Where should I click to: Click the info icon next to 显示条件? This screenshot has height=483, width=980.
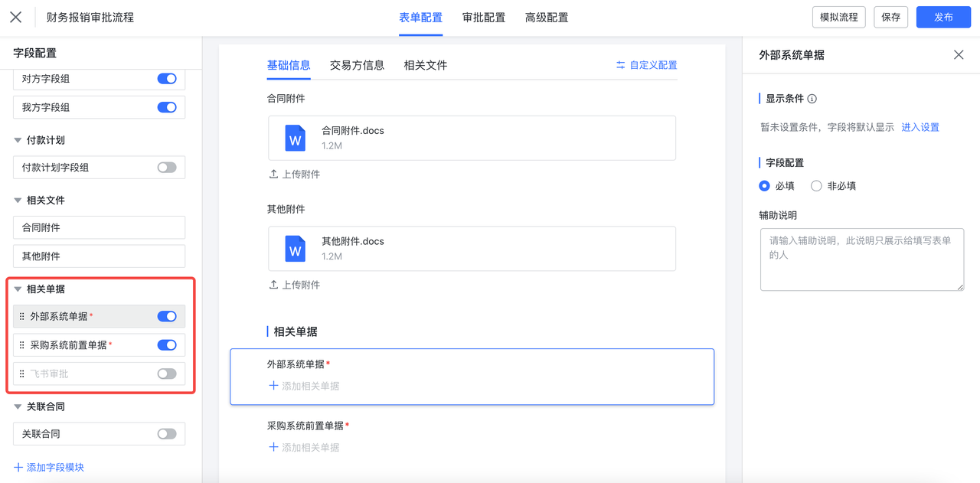(812, 99)
